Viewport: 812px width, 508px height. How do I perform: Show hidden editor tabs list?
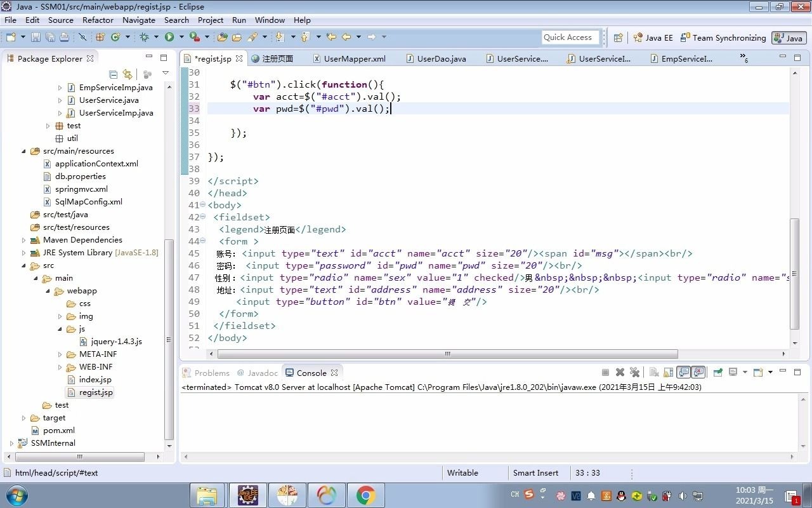point(744,58)
